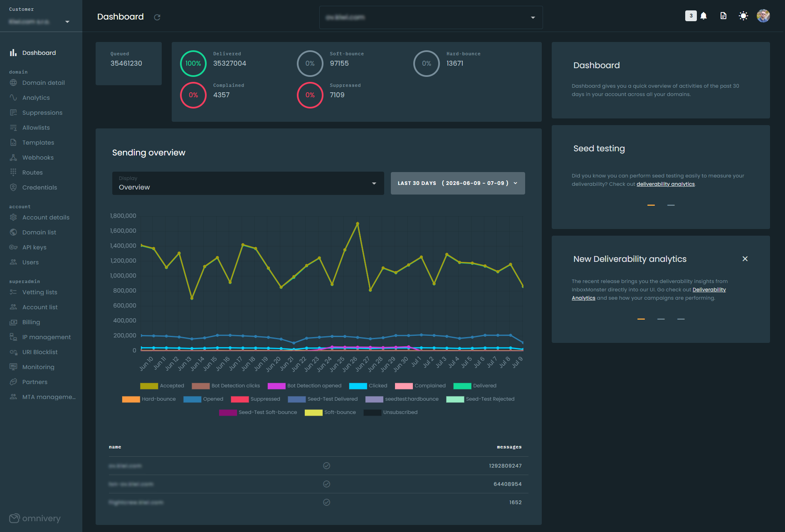Refresh the Dashboard with reload icon
Screen dimensions: 785x532
pyautogui.click(x=157, y=17)
